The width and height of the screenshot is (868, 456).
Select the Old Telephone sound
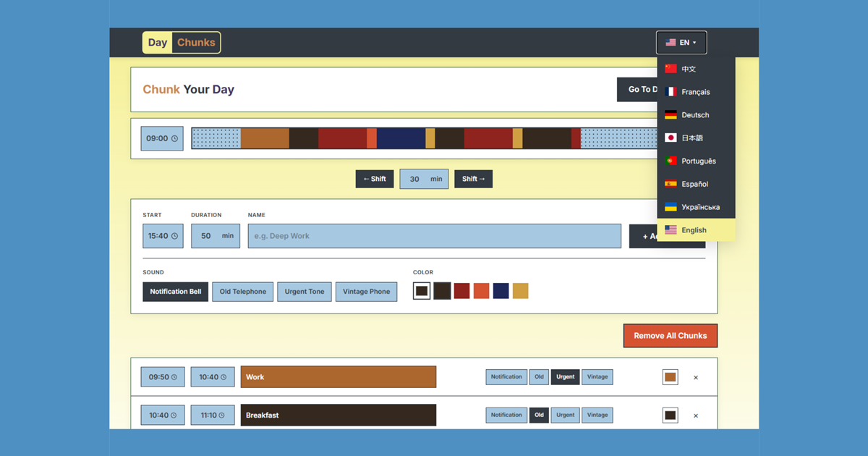coord(243,292)
